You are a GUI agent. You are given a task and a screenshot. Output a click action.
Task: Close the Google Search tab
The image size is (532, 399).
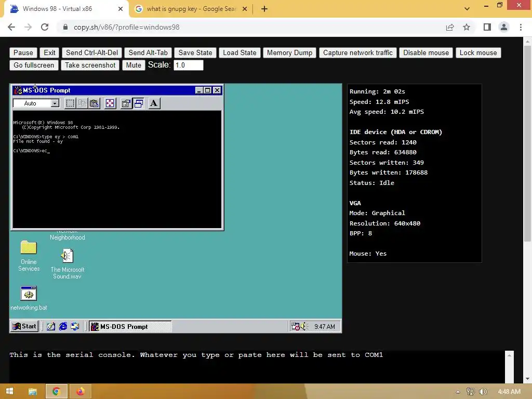245,9
